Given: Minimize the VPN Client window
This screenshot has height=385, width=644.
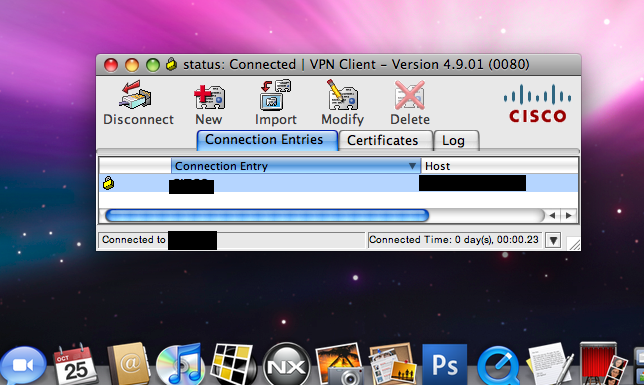Looking at the screenshot, I should tap(132, 65).
